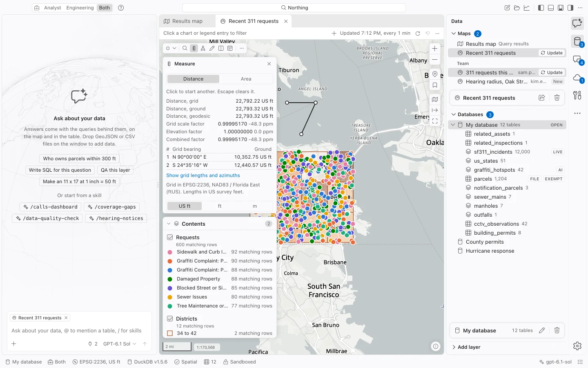Click the magnifier search tool on map toolbar
The height and width of the screenshot is (368, 588).
(185, 48)
